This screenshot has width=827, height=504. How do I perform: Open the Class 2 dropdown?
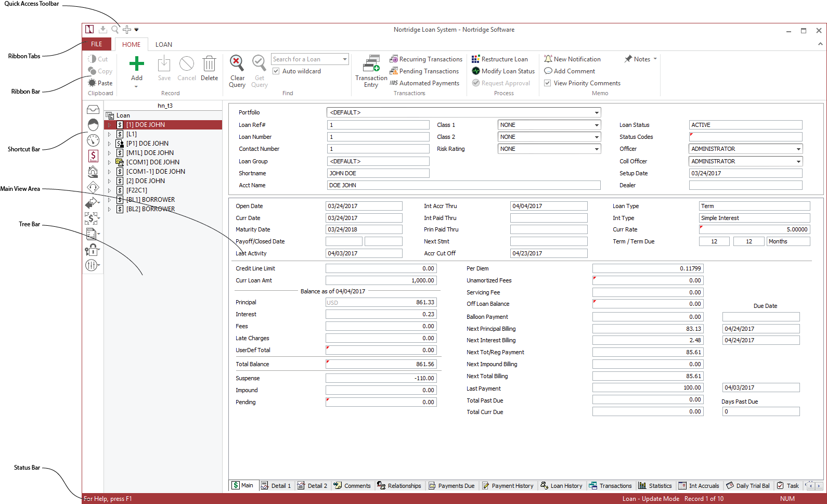[597, 137]
